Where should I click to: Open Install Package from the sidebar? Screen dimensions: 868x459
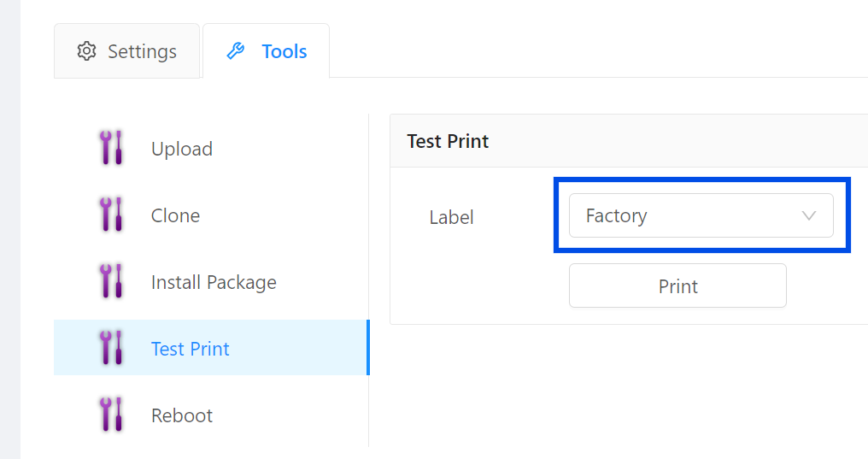click(x=214, y=282)
